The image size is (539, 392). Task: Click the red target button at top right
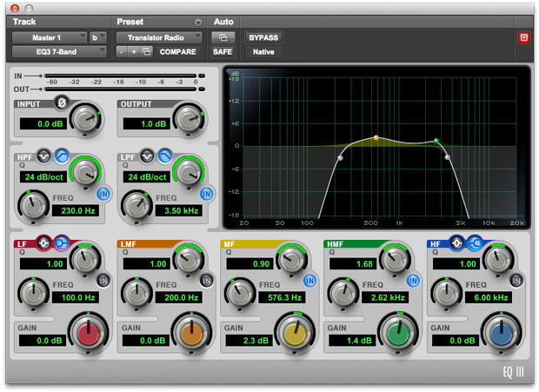tap(524, 37)
